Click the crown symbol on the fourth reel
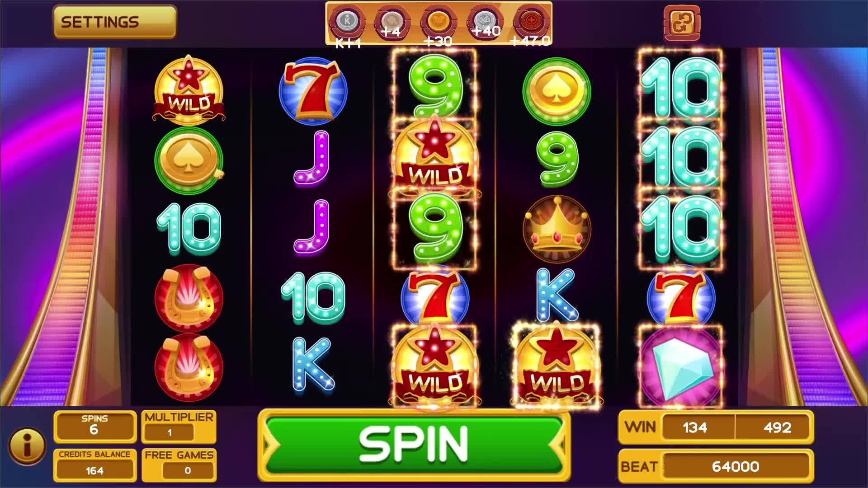This screenshot has height=488, width=868. coord(557,229)
